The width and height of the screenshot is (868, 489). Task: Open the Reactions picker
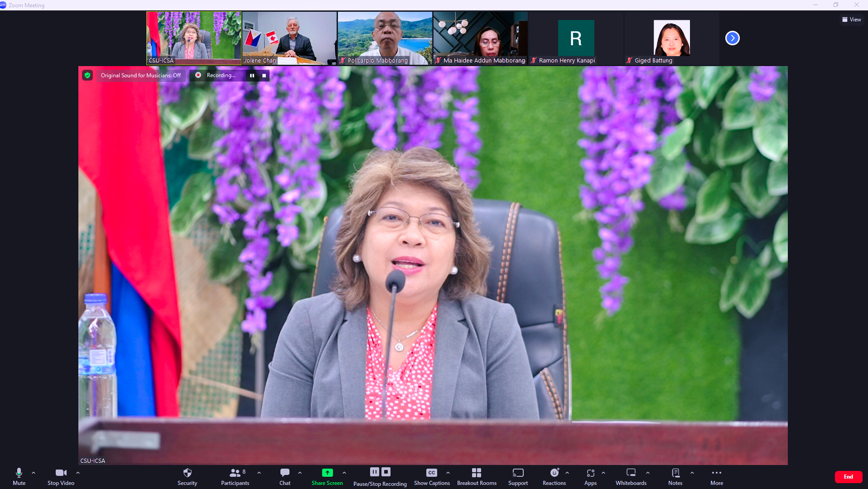coord(554,476)
